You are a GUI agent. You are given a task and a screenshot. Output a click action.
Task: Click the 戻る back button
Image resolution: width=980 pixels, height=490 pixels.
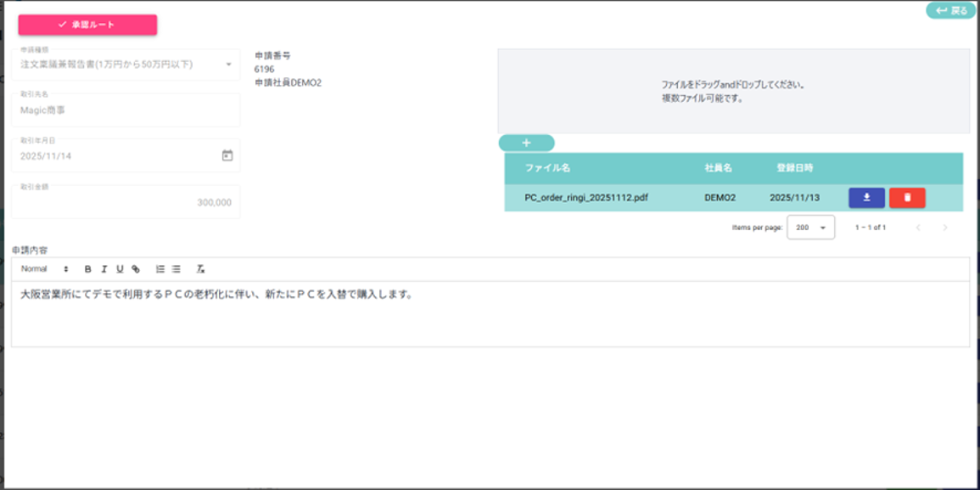(950, 11)
